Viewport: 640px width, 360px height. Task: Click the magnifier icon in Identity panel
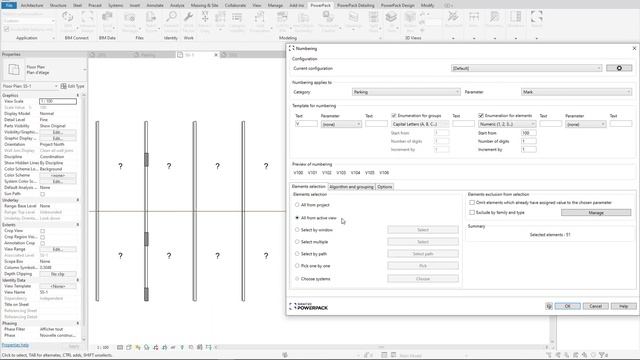pos(171,17)
